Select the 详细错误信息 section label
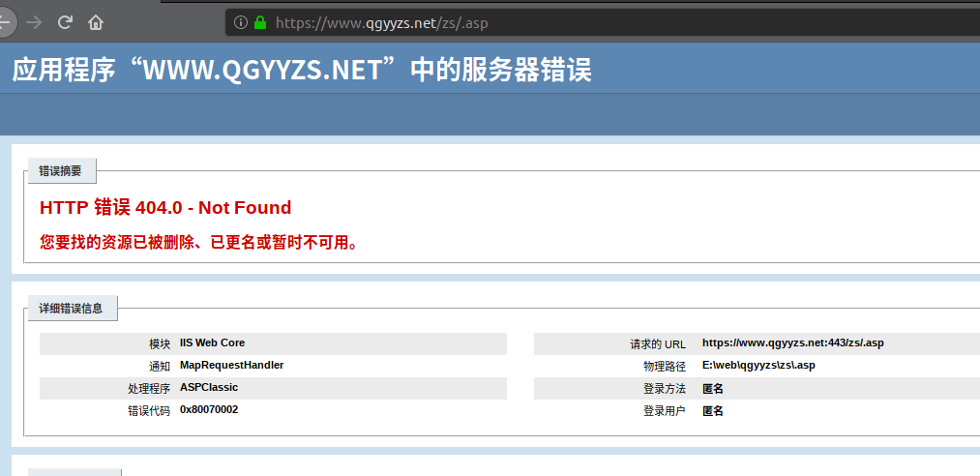Image resolution: width=980 pixels, height=476 pixels. [x=71, y=308]
